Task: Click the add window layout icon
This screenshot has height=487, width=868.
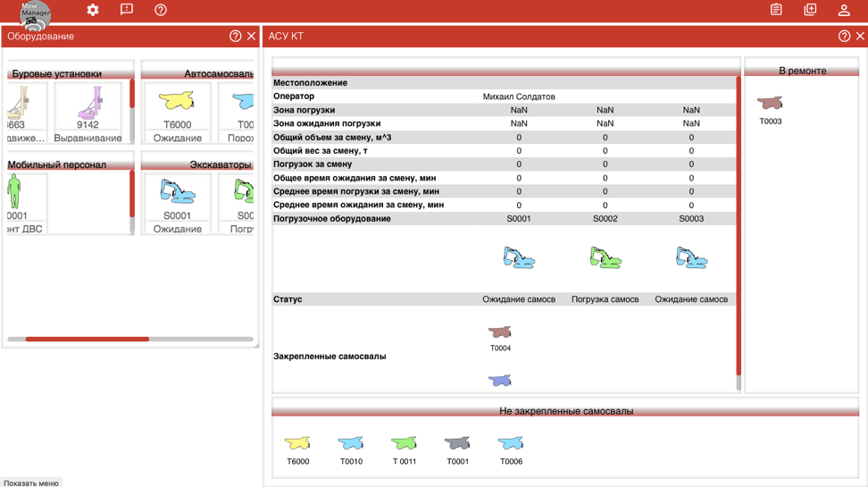Action: pyautogui.click(x=810, y=10)
